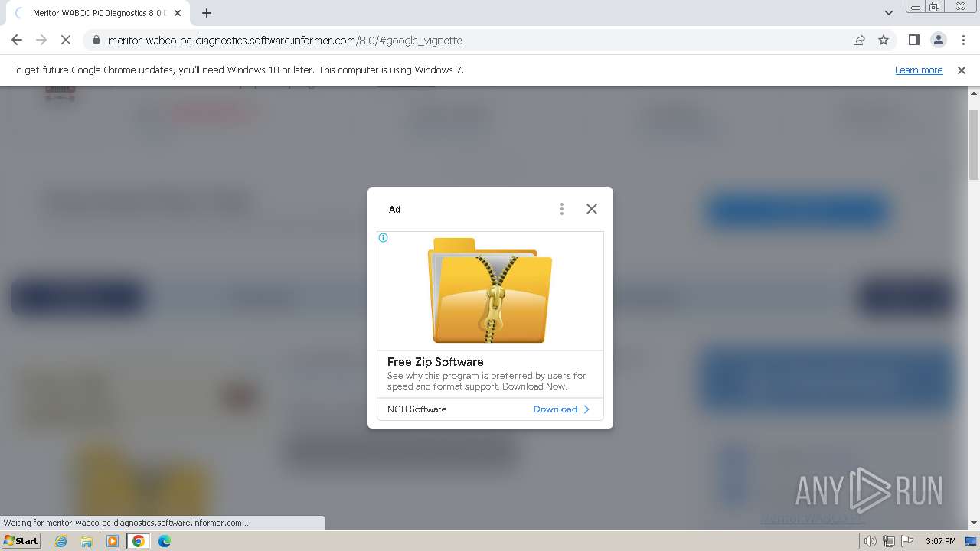Open the network status tray icon
The image size is (980, 551).
click(x=889, y=541)
